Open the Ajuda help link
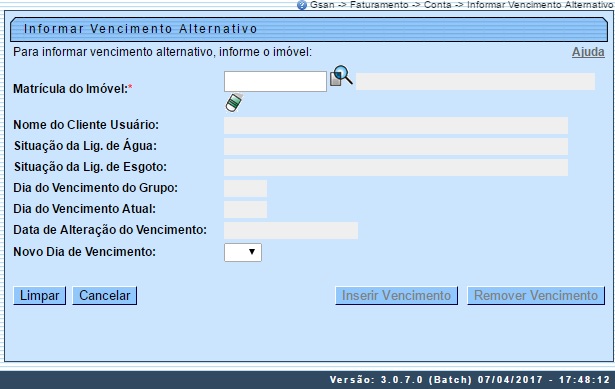The height and width of the screenshot is (389, 615). pyautogui.click(x=588, y=52)
